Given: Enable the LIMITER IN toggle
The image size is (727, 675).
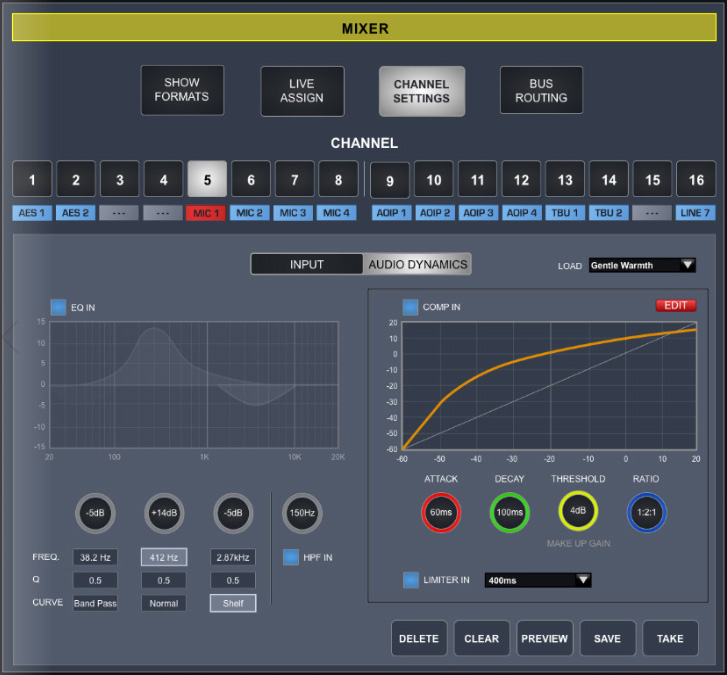Looking at the screenshot, I should pyautogui.click(x=410, y=580).
